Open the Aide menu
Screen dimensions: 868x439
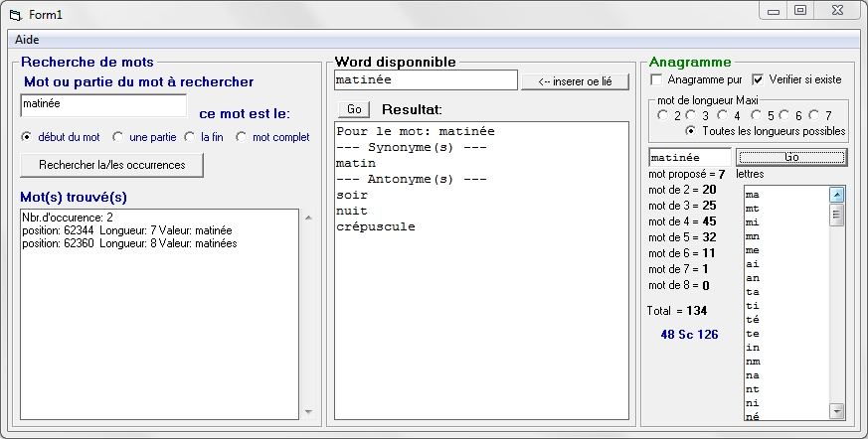point(27,39)
